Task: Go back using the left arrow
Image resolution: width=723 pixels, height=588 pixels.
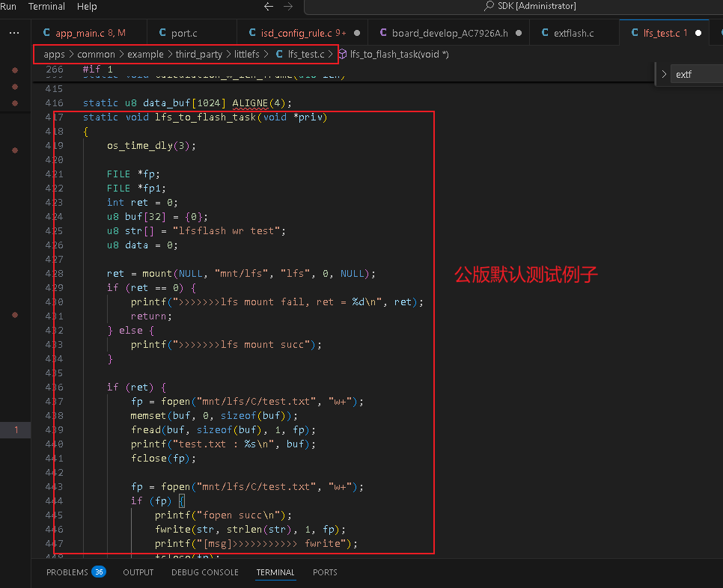Action: pyautogui.click(x=269, y=7)
